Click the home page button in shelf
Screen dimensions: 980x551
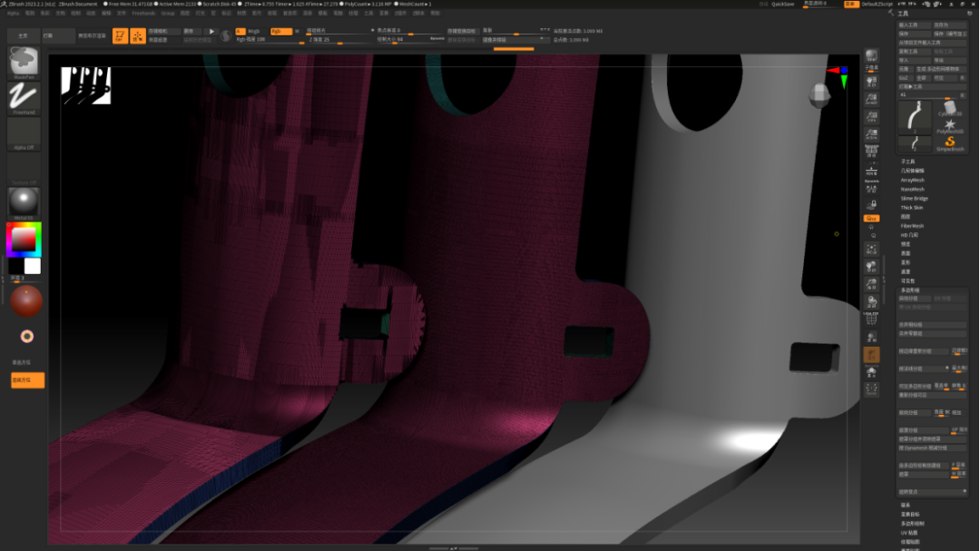point(23,35)
